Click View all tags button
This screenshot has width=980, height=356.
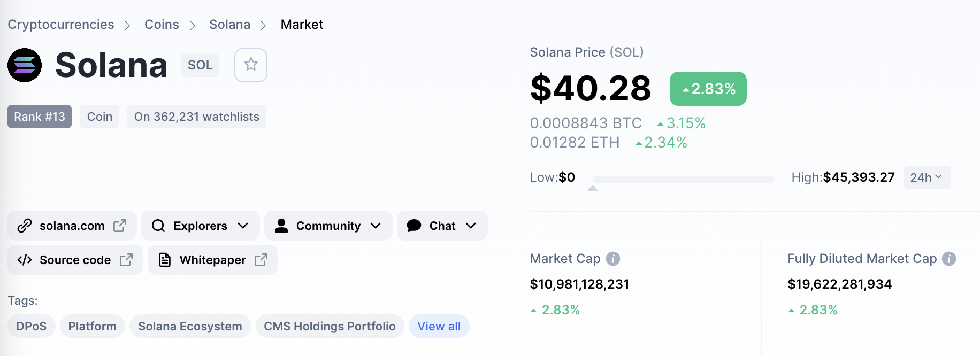pos(439,326)
